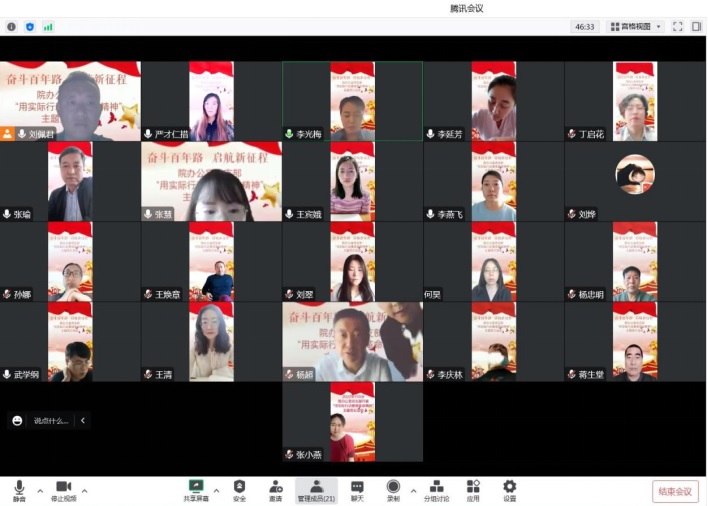Open the 邀请 invite dialog

(x=275, y=491)
